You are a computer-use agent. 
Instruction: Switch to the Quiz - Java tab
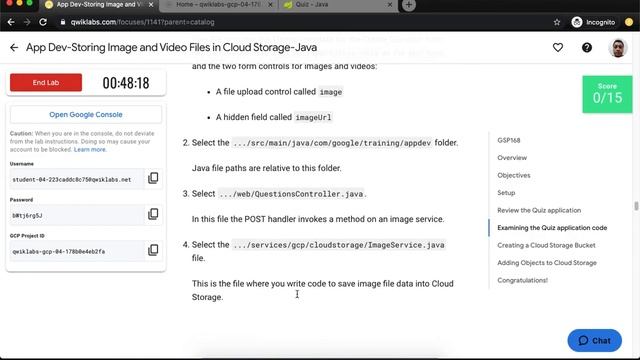[x=337, y=4]
